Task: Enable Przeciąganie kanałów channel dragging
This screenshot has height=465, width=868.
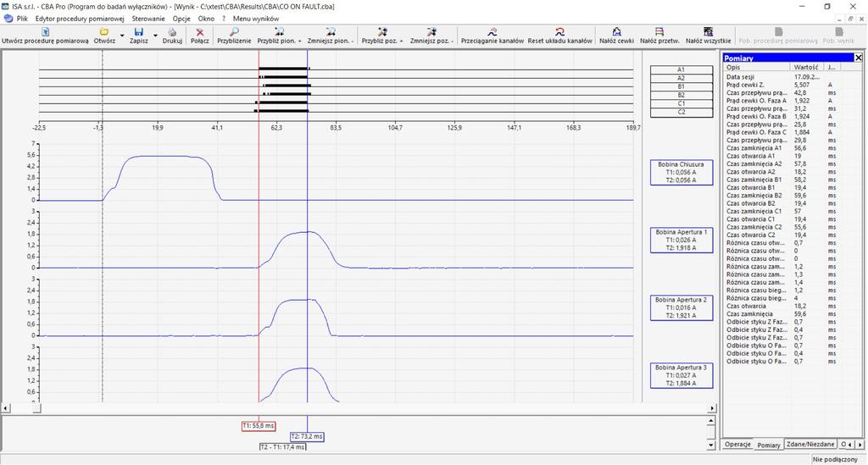Action: tap(492, 32)
